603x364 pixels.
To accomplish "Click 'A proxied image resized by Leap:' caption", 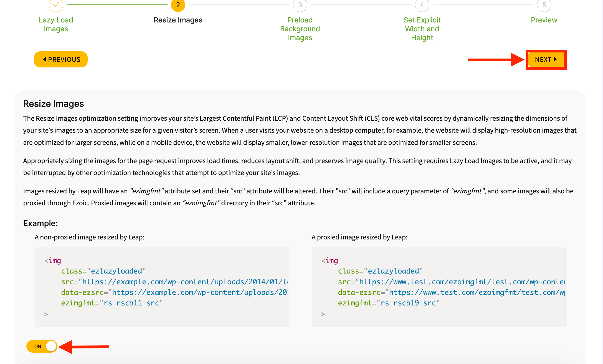I will pos(359,237).
